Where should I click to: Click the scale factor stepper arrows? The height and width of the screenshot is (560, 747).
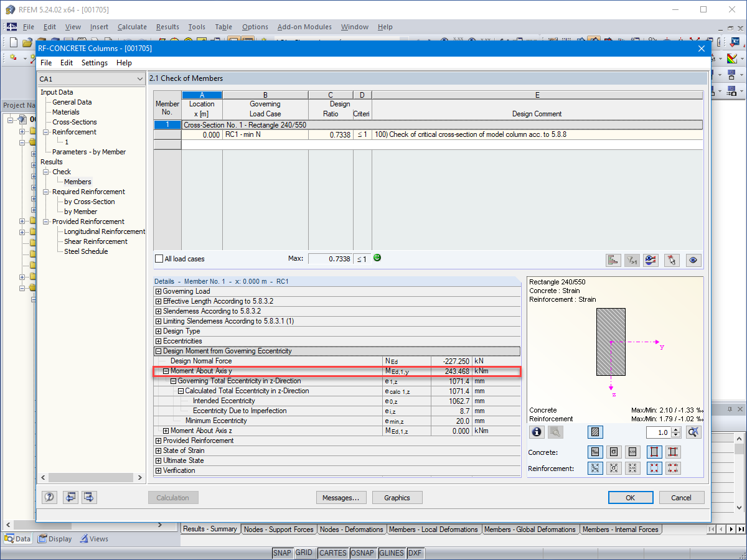[x=677, y=432]
